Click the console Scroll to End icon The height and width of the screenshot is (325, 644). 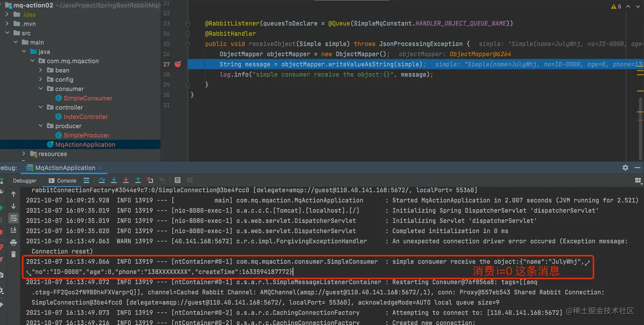point(13,230)
